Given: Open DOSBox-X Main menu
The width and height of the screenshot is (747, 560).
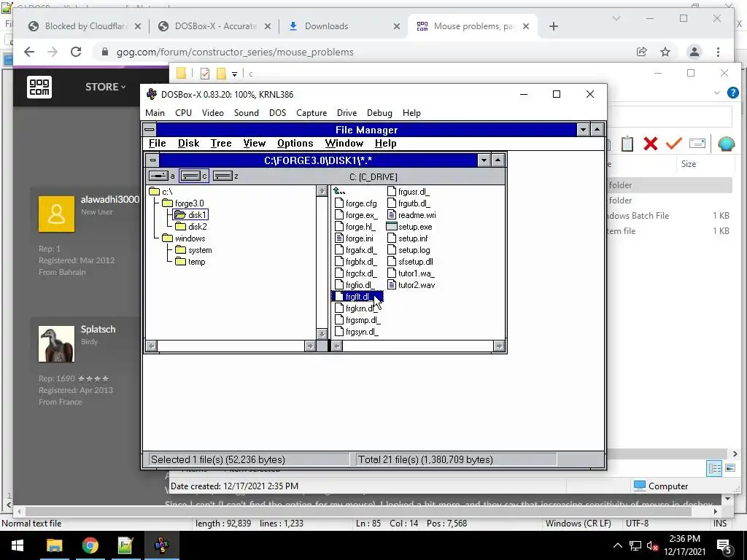Looking at the screenshot, I should 155,113.
